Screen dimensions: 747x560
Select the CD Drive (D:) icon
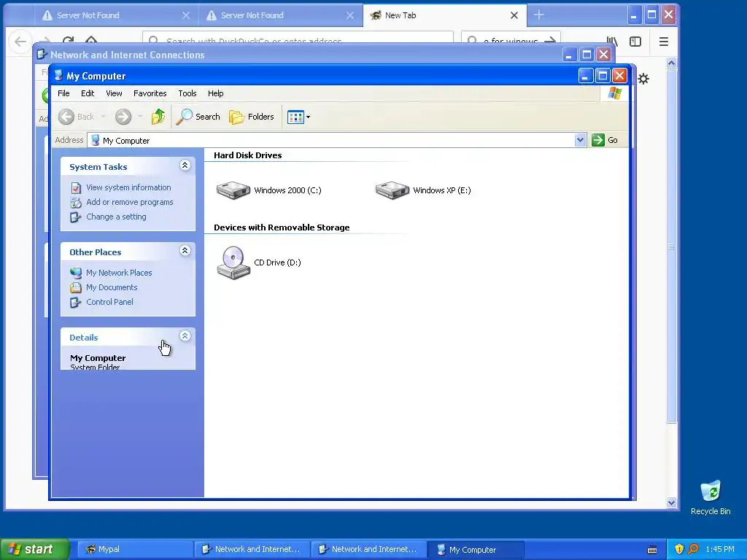click(233, 262)
